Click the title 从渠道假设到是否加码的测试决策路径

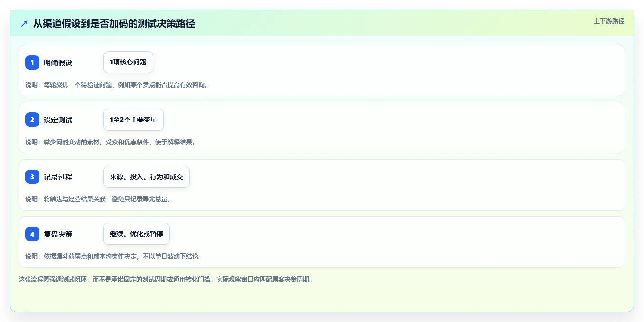(x=114, y=24)
